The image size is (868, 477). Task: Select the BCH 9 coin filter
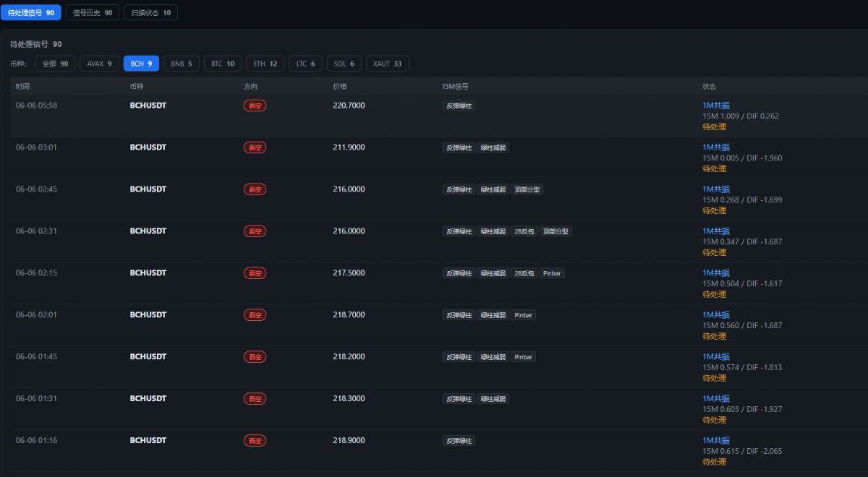pos(141,64)
